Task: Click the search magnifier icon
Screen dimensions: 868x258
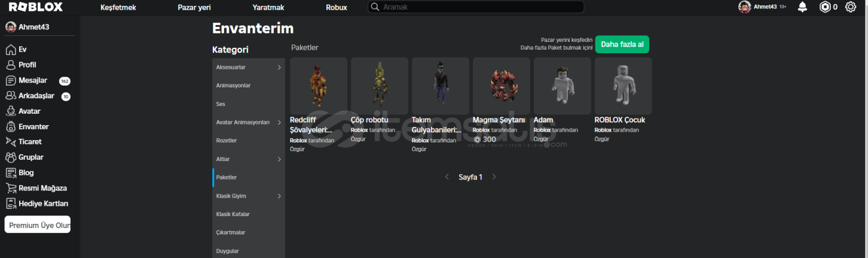Action: [x=375, y=7]
